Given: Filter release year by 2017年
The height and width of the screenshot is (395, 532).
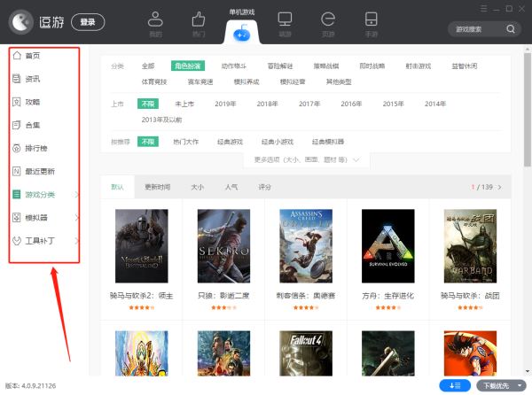Looking at the screenshot, I should point(309,104).
